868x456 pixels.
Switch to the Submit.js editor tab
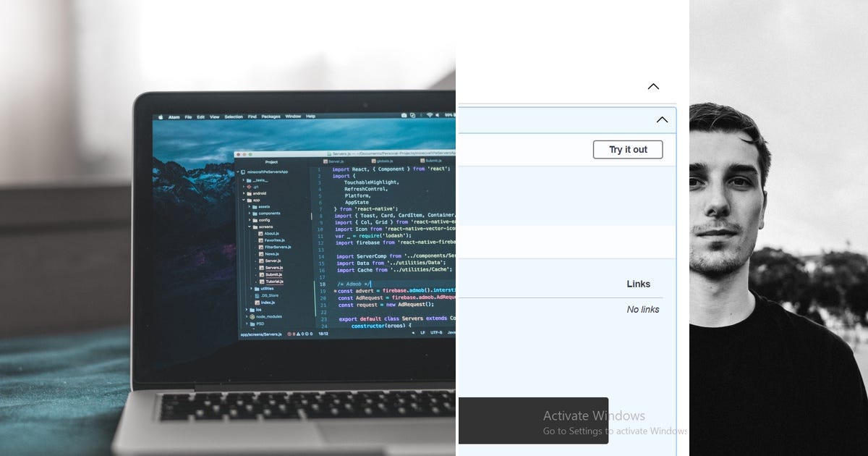click(430, 161)
